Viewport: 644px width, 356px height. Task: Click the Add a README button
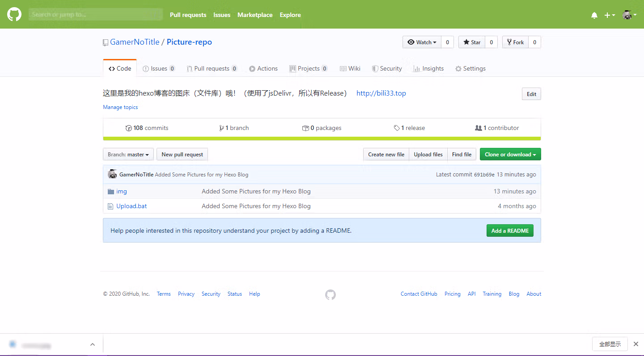(510, 230)
